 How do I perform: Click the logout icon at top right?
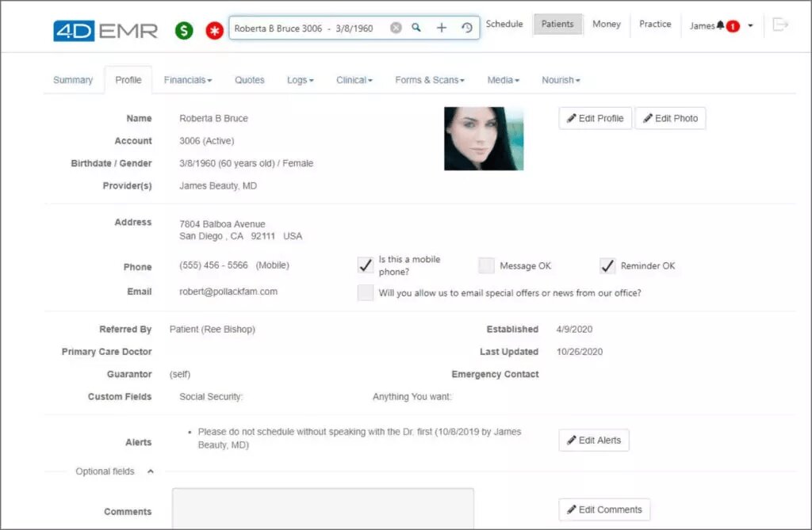point(780,25)
